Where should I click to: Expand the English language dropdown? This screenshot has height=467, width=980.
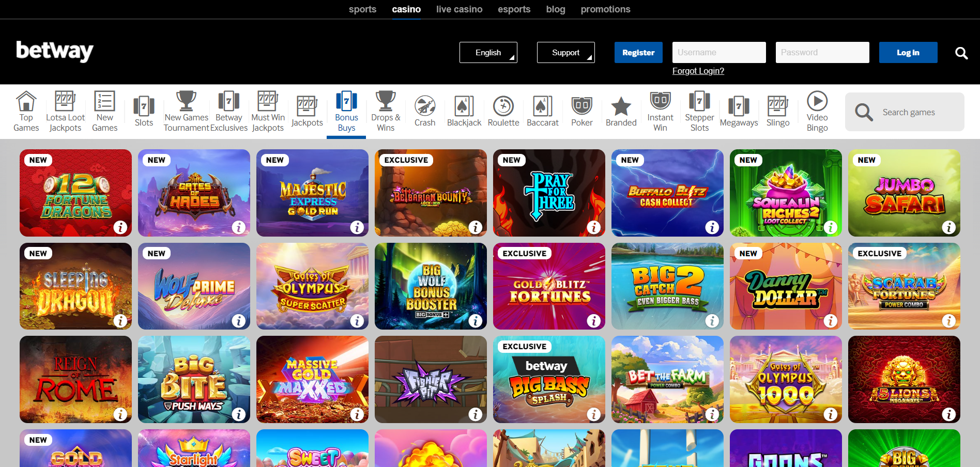[488, 53]
